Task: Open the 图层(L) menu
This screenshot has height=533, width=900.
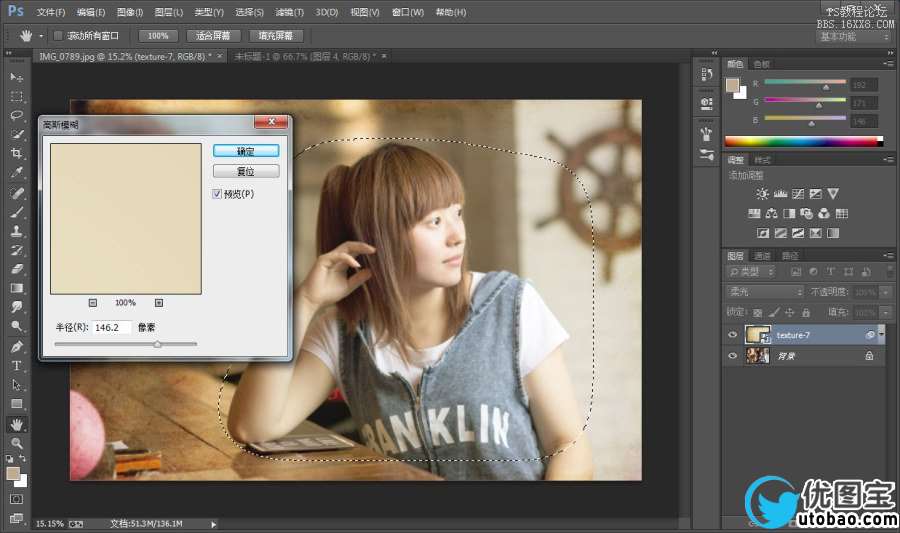Action: 169,12
